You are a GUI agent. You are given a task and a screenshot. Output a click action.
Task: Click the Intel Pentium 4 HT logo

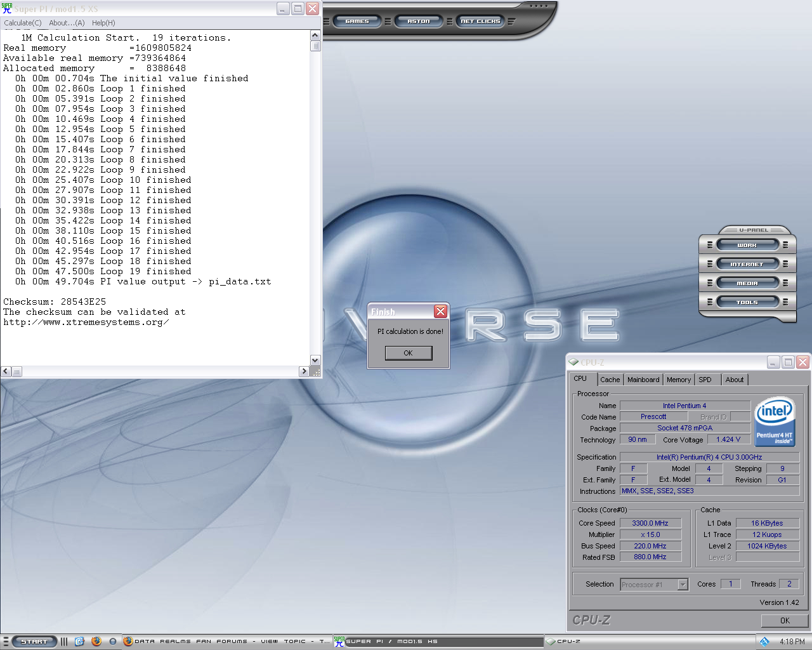(x=775, y=422)
